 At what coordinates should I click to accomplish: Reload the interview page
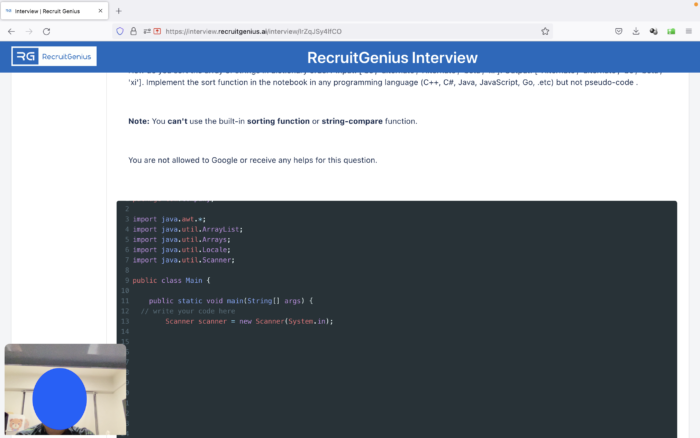click(x=46, y=31)
